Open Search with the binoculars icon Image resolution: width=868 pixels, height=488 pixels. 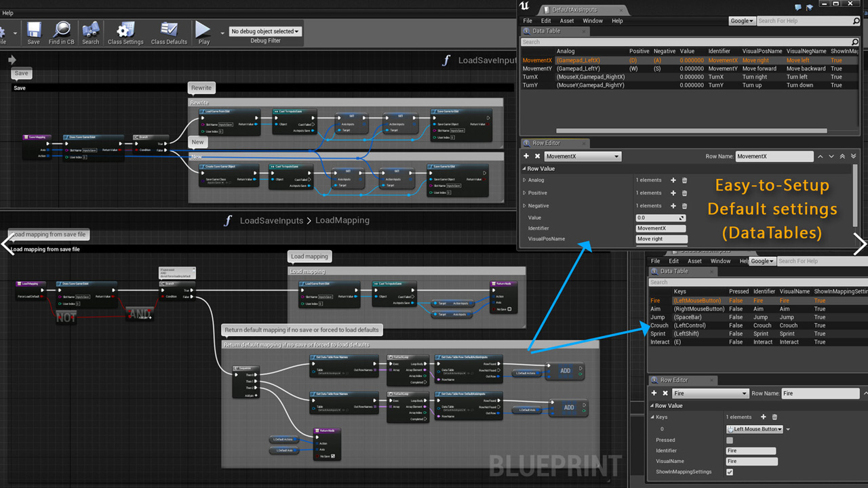[x=91, y=30]
